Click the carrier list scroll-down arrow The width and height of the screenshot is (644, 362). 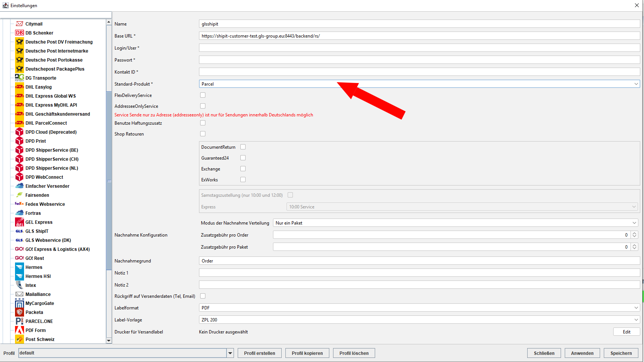[x=109, y=341]
